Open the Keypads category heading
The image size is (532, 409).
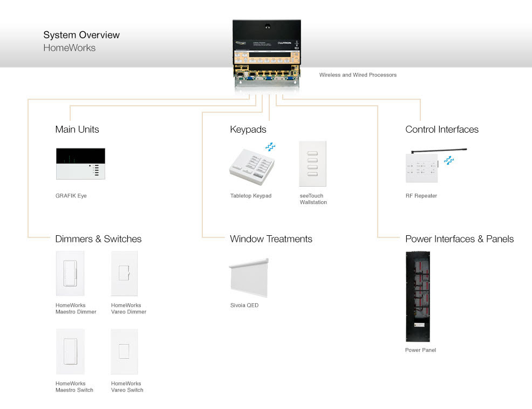pos(248,129)
